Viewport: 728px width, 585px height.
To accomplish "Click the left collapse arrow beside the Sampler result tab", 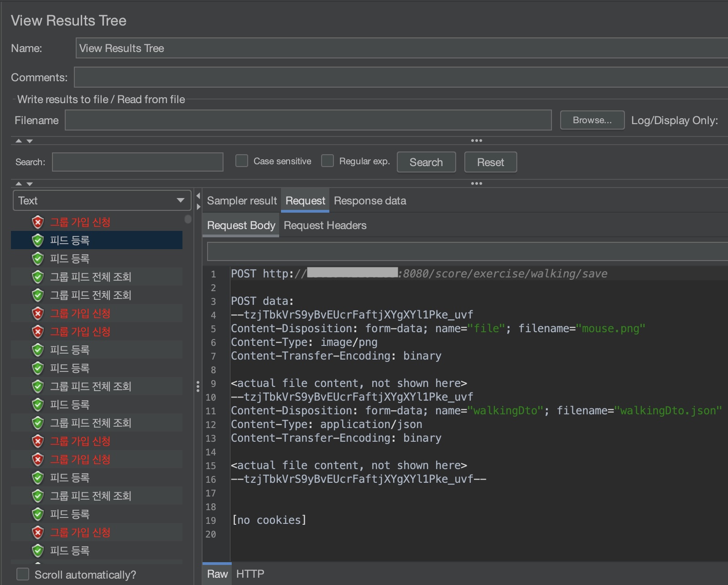I will click(x=198, y=196).
